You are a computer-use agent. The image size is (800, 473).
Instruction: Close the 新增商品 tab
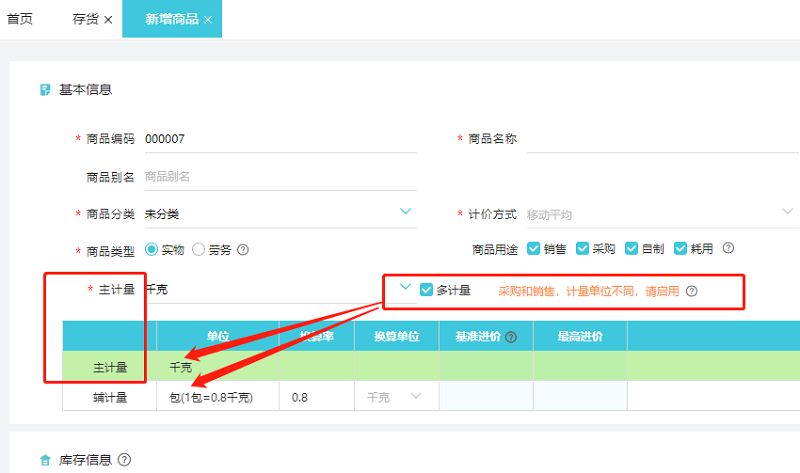(207, 20)
